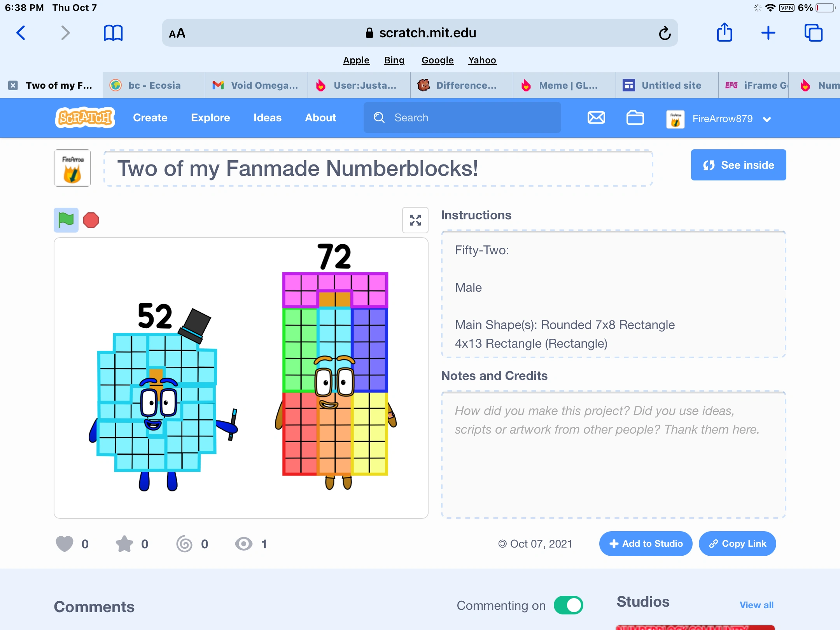Select the Explore menu item

(x=210, y=117)
